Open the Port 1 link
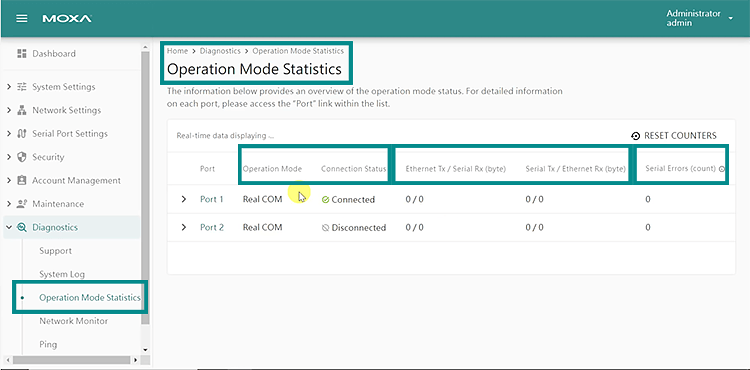Screen dimensions: 750x370 click(212, 199)
